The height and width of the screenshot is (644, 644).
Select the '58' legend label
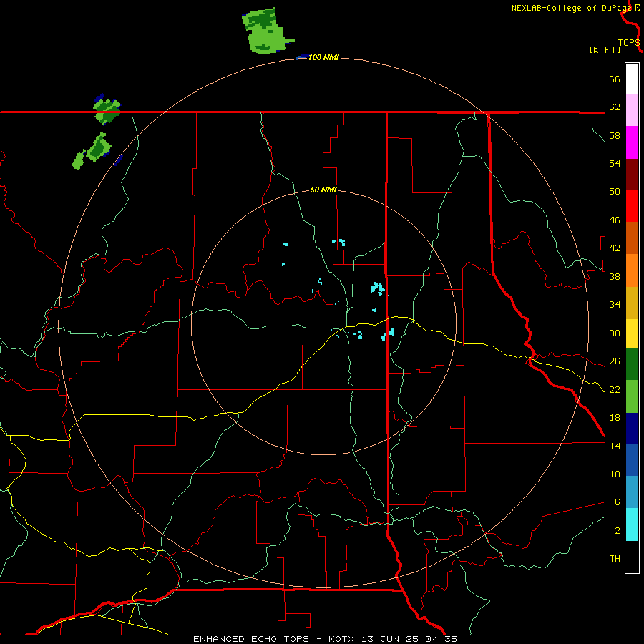tap(615, 135)
